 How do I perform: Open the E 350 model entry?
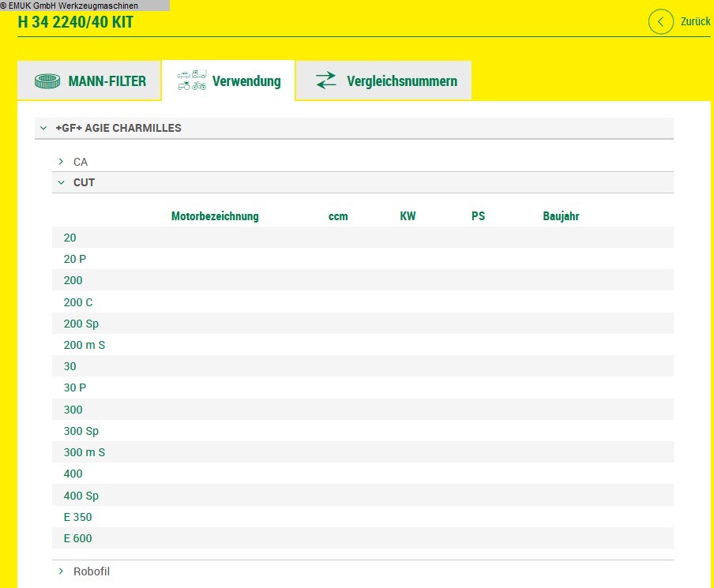77,517
